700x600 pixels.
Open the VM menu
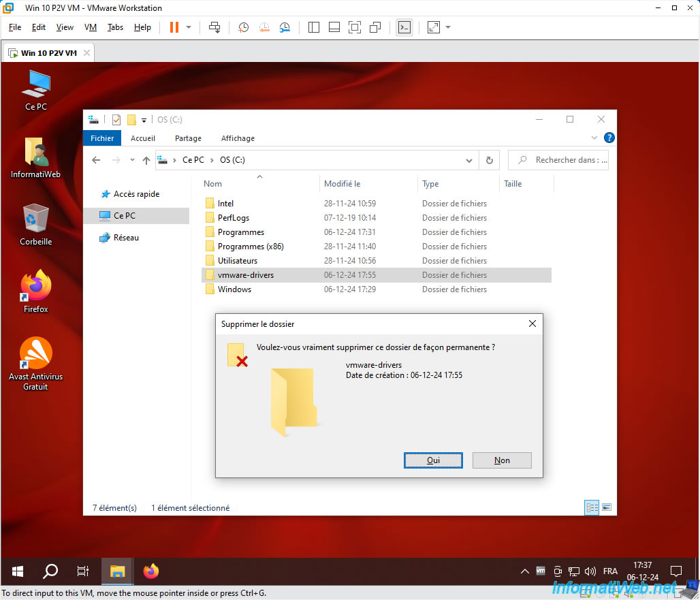click(91, 27)
